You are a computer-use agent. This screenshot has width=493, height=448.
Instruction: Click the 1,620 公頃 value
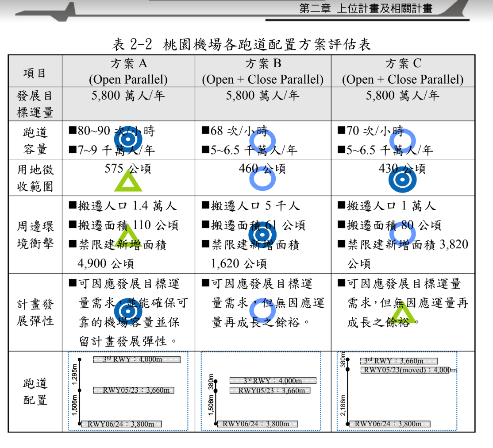(x=239, y=263)
